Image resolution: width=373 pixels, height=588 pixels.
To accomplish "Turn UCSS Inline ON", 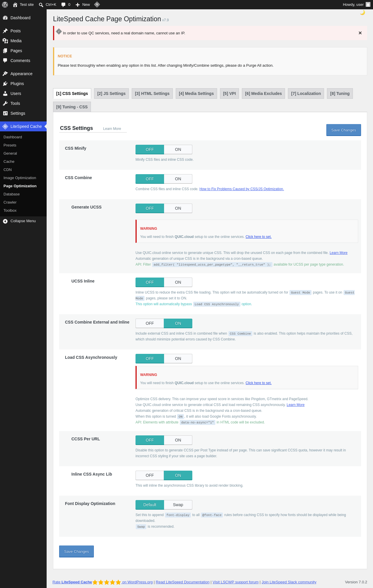I will 178,282.
